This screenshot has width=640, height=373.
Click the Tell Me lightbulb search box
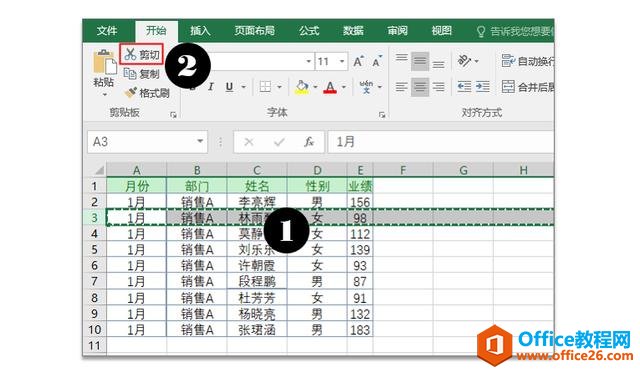tap(516, 31)
